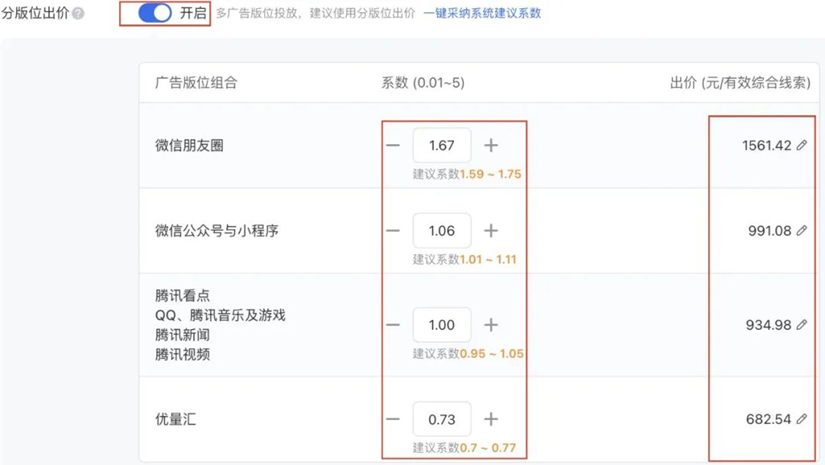Decrease the 优量汇 coefficient with minus
The height and width of the screenshot is (465, 825).
[393, 420]
